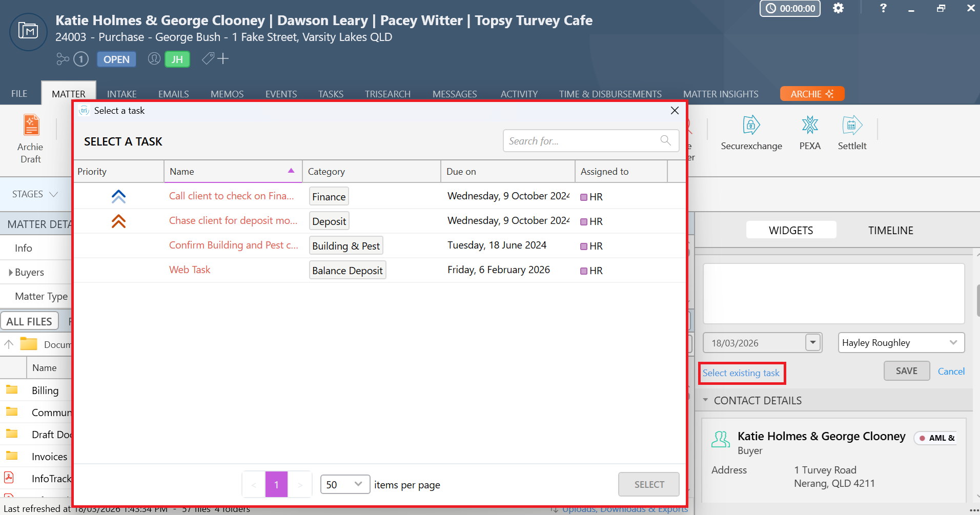Click the search magnifier in task dialog

[x=665, y=140]
